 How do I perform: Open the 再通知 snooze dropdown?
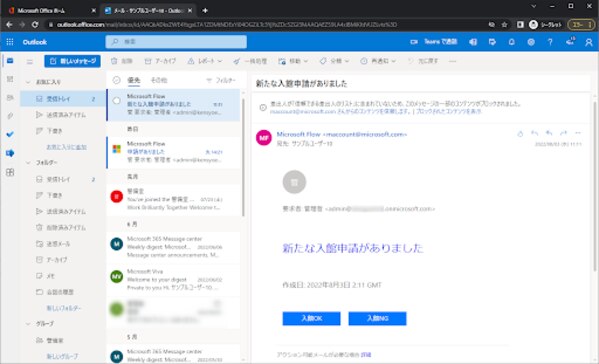click(x=378, y=61)
